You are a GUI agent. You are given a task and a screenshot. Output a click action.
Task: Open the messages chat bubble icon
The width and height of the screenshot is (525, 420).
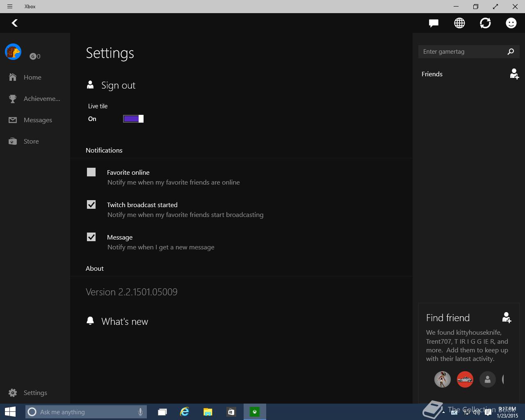pyautogui.click(x=434, y=23)
